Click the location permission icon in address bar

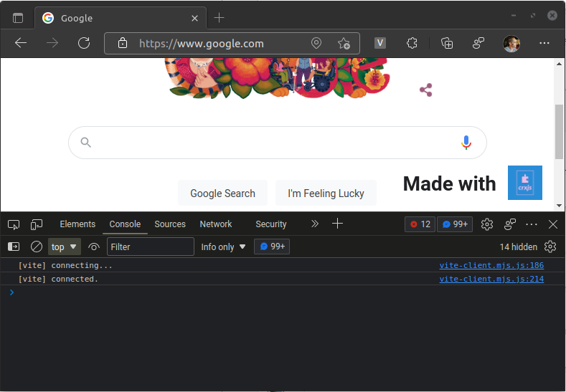coord(316,43)
